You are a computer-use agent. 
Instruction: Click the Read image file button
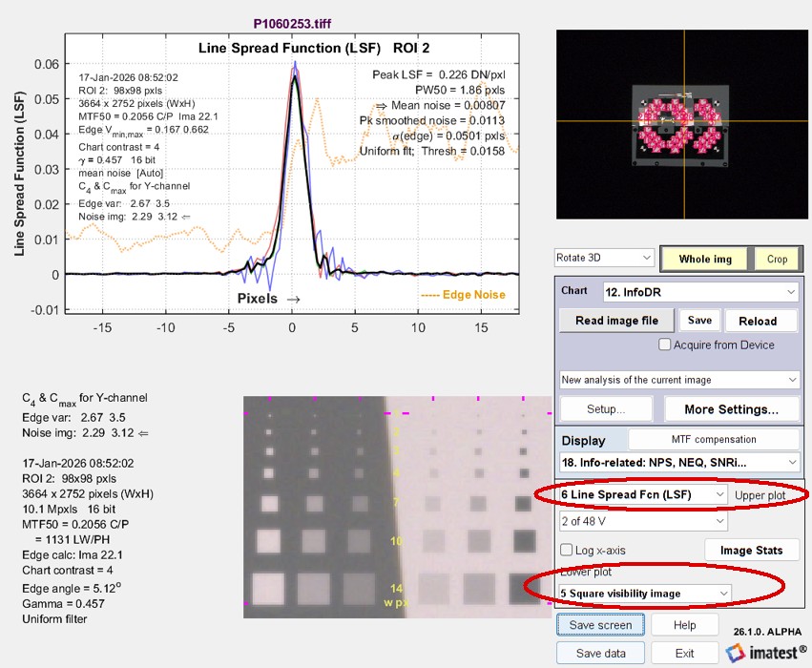point(616,321)
